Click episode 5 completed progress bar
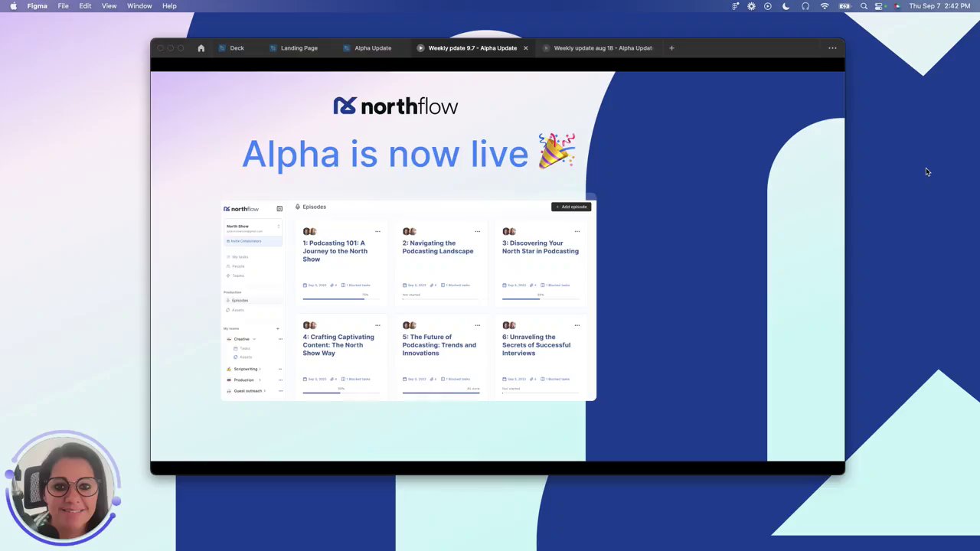 (x=441, y=393)
